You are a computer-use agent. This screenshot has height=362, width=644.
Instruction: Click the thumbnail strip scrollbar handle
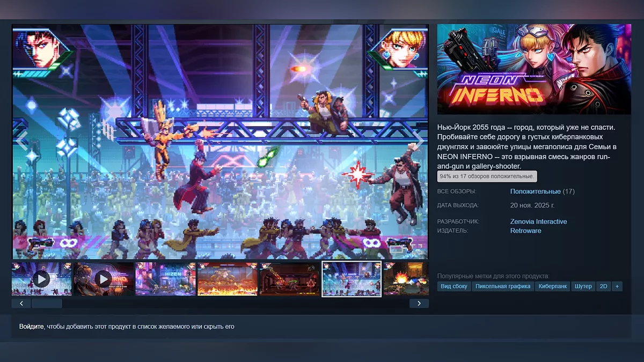point(47,304)
